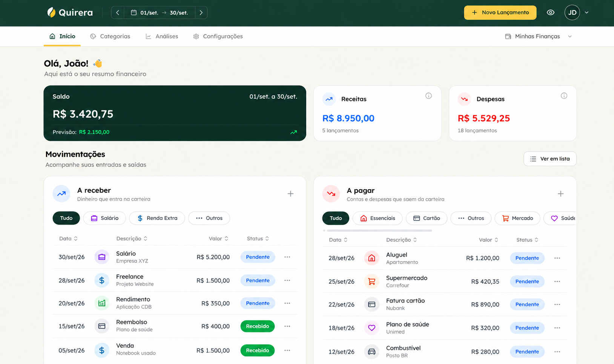Click the Supermercado cart icon
Viewport: 614px width, 364px height.
[371, 281]
